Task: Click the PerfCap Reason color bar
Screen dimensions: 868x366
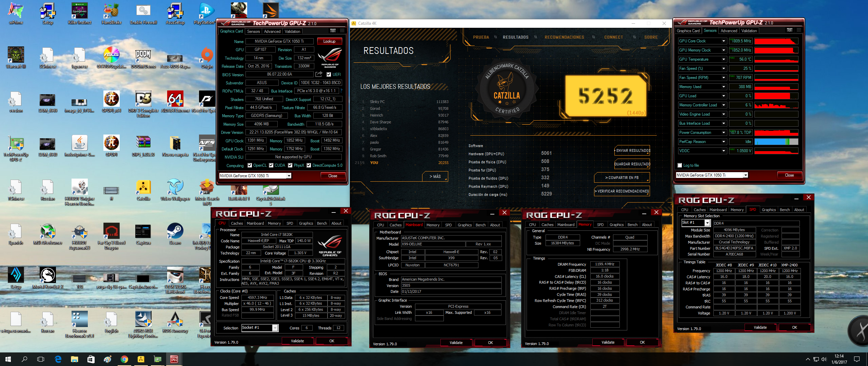Action: pos(776,142)
